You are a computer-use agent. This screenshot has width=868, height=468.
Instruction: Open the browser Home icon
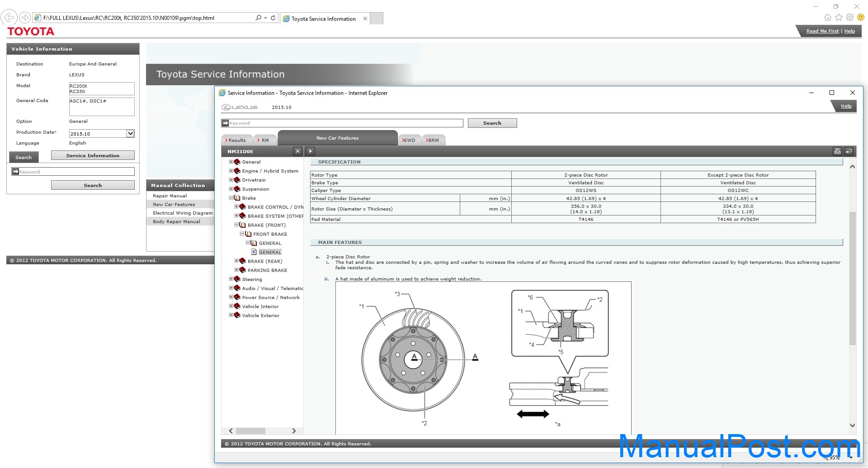[827, 17]
